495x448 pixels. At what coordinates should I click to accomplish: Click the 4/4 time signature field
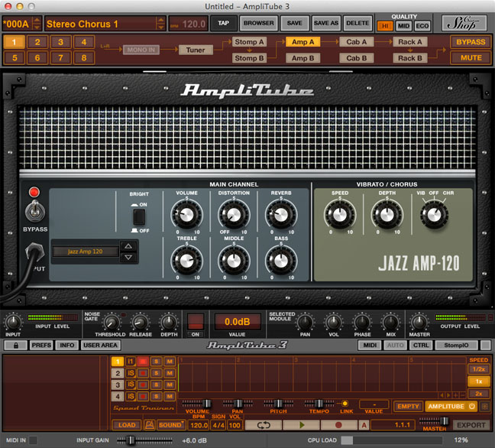(x=218, y=425)
